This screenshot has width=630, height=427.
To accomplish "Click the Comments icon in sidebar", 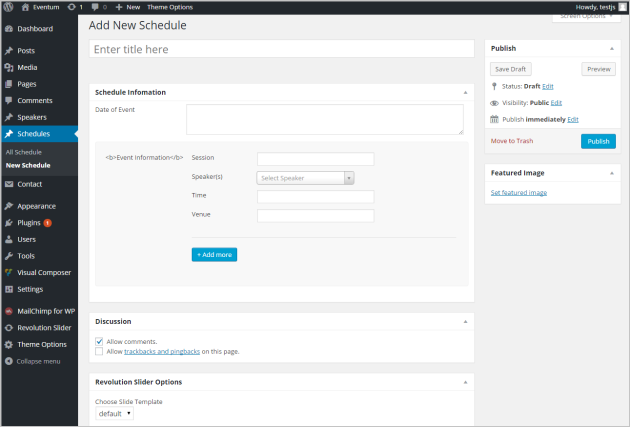I will coord(9,100).
